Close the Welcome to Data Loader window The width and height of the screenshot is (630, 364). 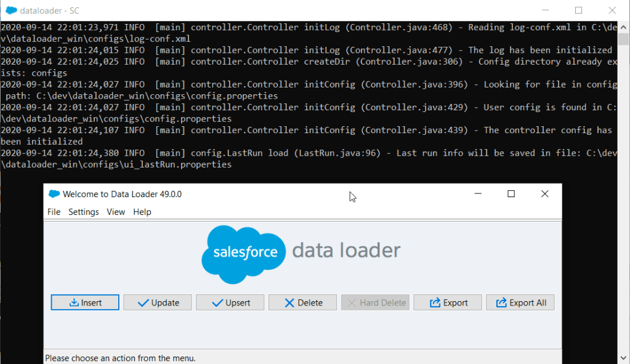pos(544,194)
